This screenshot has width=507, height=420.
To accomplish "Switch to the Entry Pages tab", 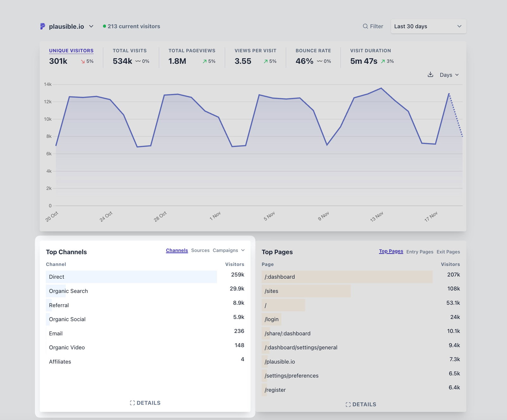I will pyautogui.click(x=420, y=252).
